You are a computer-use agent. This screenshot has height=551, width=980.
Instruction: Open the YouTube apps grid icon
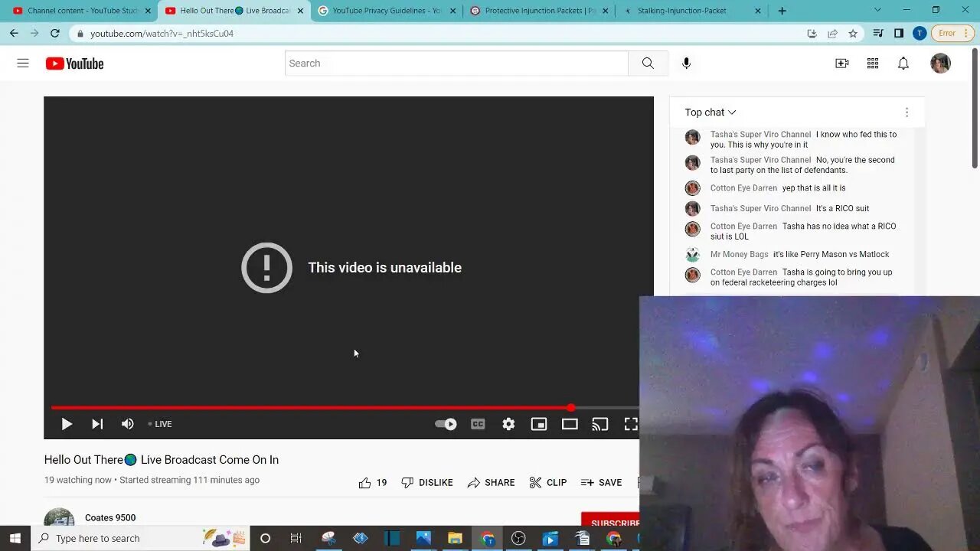pos(873,64)
